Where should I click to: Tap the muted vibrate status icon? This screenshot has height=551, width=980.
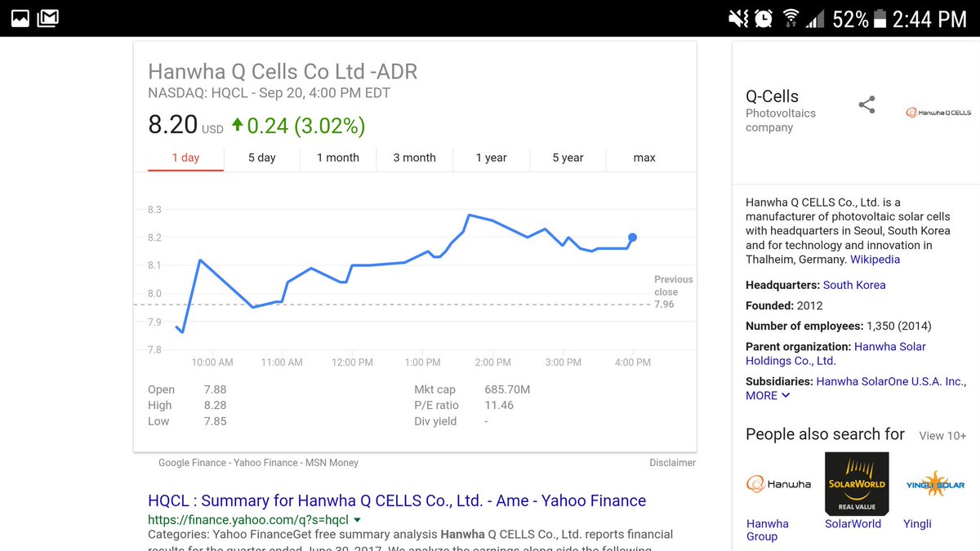(740, 18)
